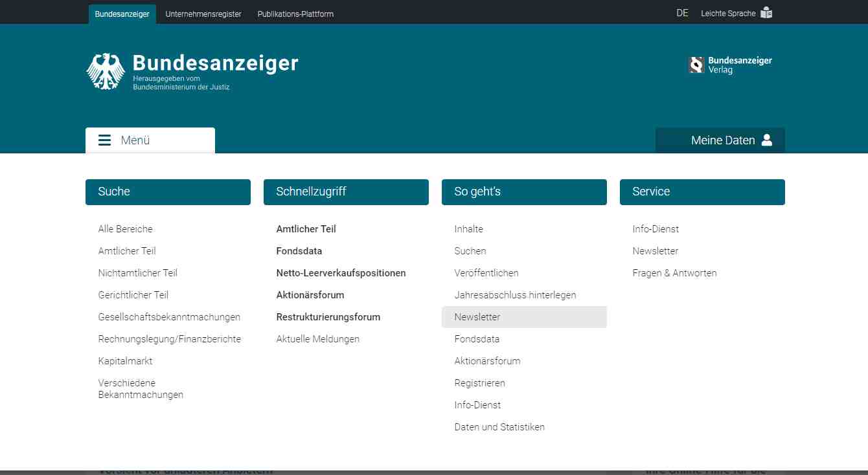Open the Restrukturierungsforum link
This screenshot has height=475, width=868.
click(x=328, y=317)
